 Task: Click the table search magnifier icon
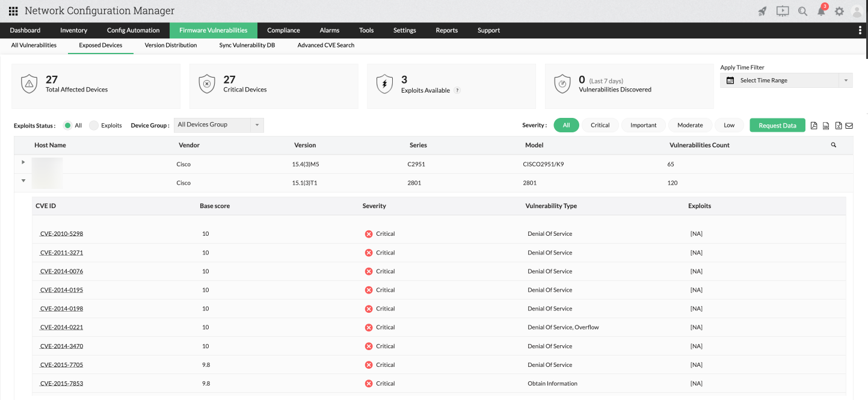[x=833, y=145]
